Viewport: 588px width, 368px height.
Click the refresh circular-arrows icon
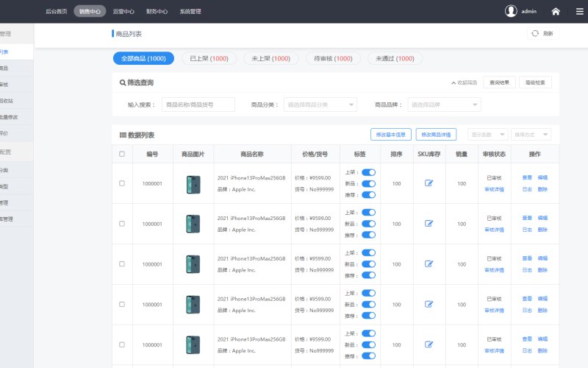tap(535, 33)
